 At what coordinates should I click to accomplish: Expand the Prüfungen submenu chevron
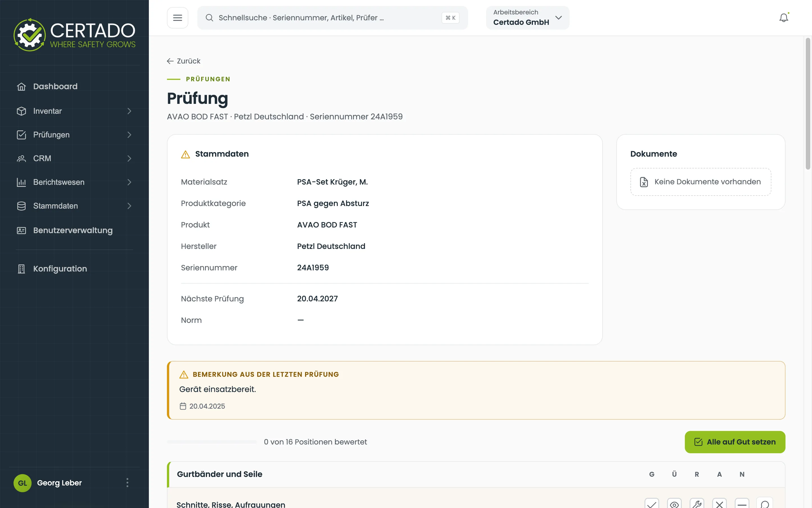pyautogui.click(x=129, y=135)
